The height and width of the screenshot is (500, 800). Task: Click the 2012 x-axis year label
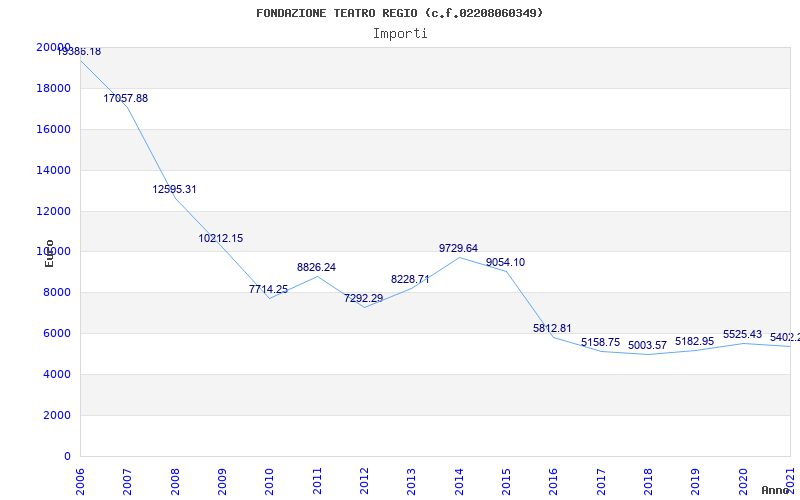click(x=364, y=482)
